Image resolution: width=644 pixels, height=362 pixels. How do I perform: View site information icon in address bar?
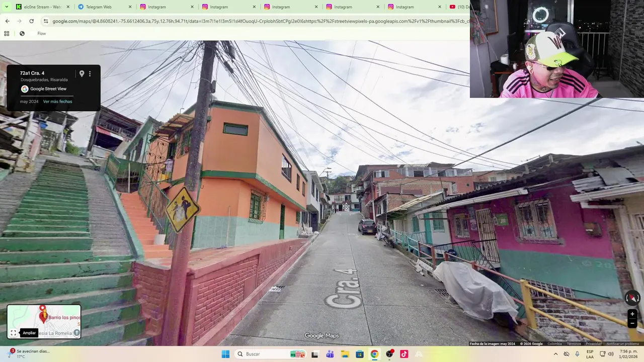tap(46, 21)
